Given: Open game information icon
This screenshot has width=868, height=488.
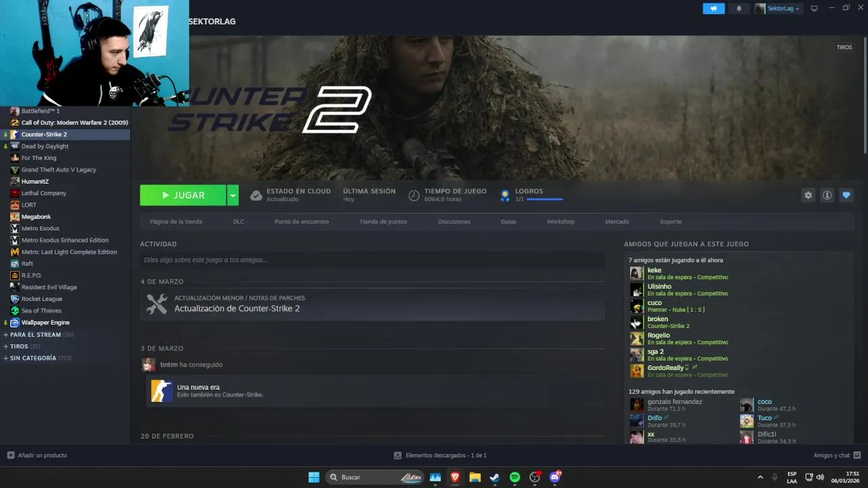Looking at the screenshot, I should point(827,195).
